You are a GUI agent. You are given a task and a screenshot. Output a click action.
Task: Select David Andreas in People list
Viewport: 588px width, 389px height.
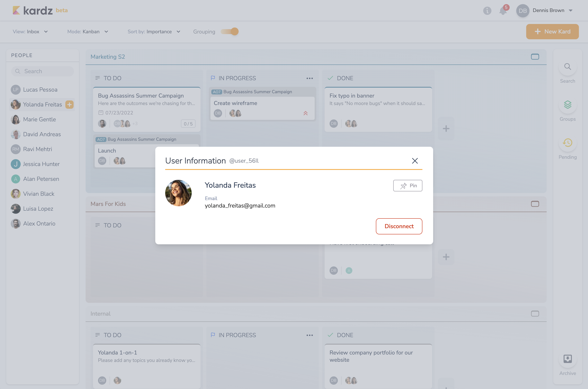pos(42,134)
